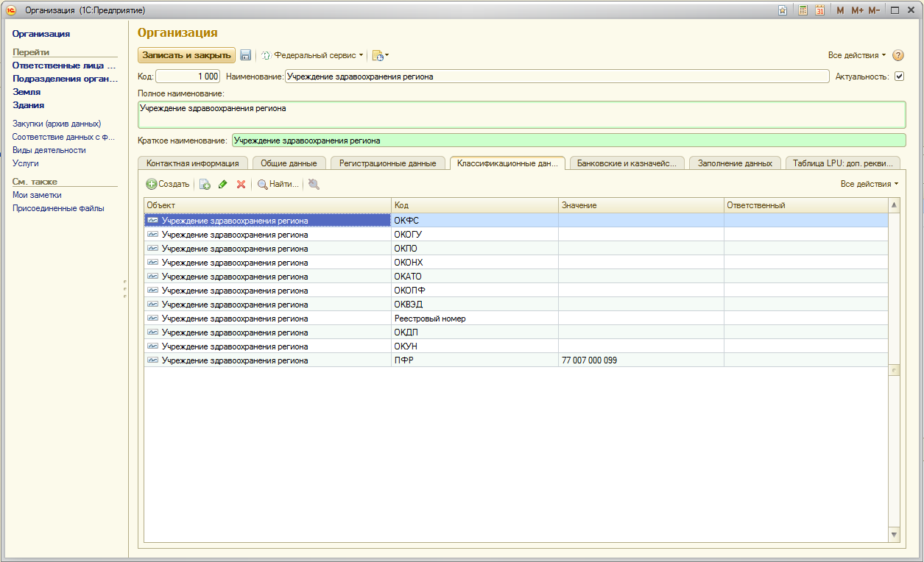The width and height of the screenshot is (924, 562).
Task: Switch to the Контактная информация tab
Action: point(192,163)
